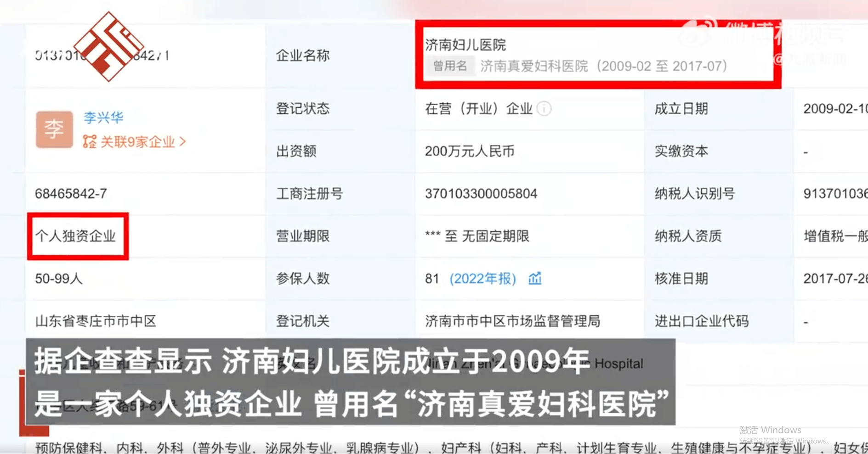Expand the chevron after 关联9家企业
The image size is (868, 454).
[x=182, y=141]
